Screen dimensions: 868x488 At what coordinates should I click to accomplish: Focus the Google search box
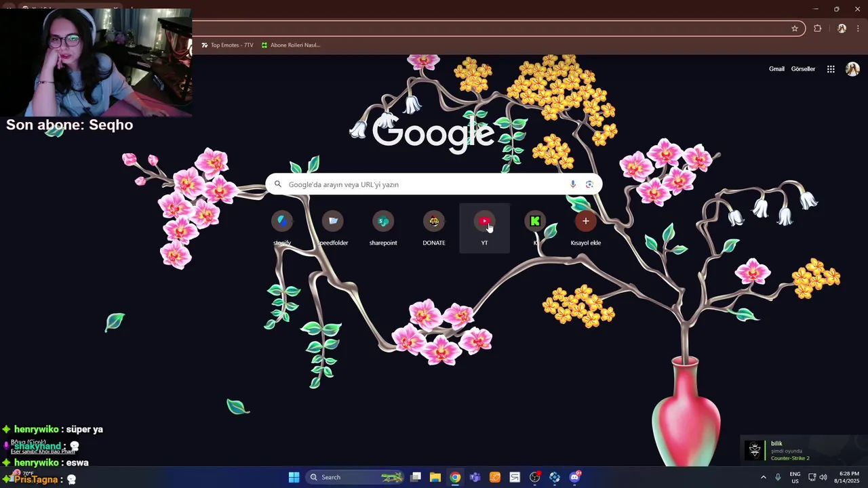(x=434, y=184)
